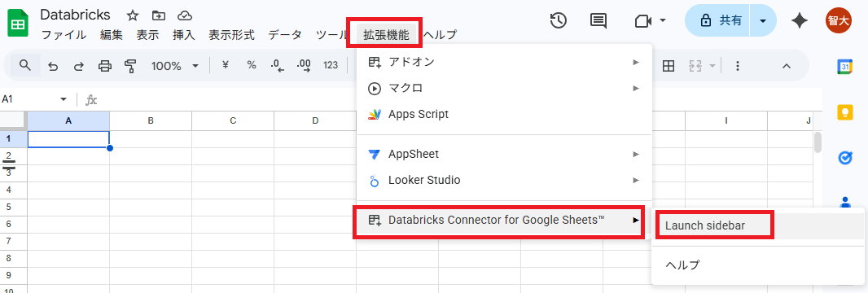
Task: Select column I header
Action: (726, 120)
